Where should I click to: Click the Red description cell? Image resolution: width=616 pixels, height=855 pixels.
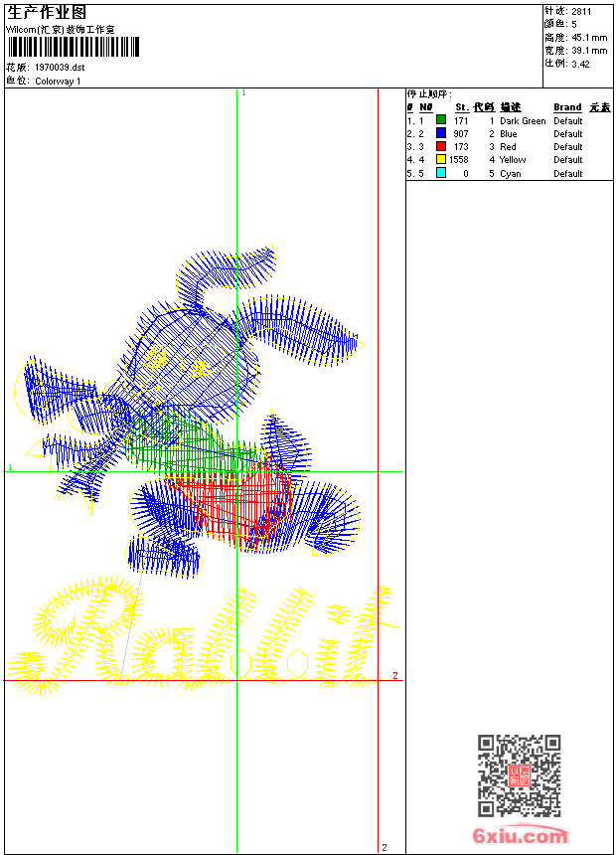pos(508,147)
